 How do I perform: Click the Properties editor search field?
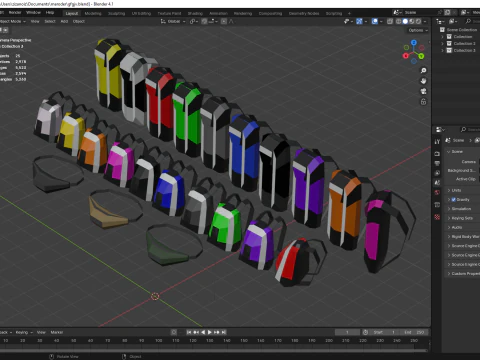pyautogui.click(x=470, y=129)
